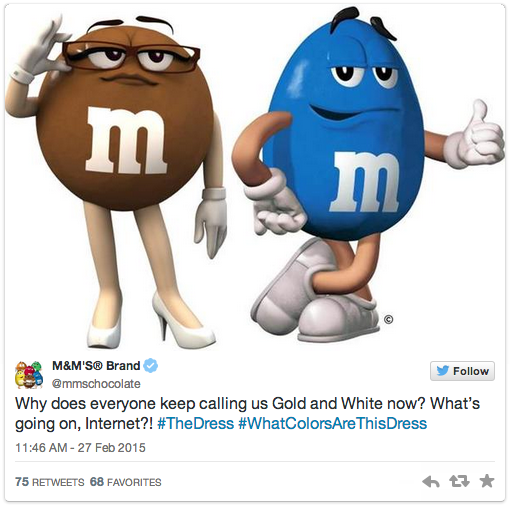Click the tweet text about Gold and White
Image resolution: width=511 pixels, height=507 pixels.
point(247,413)
